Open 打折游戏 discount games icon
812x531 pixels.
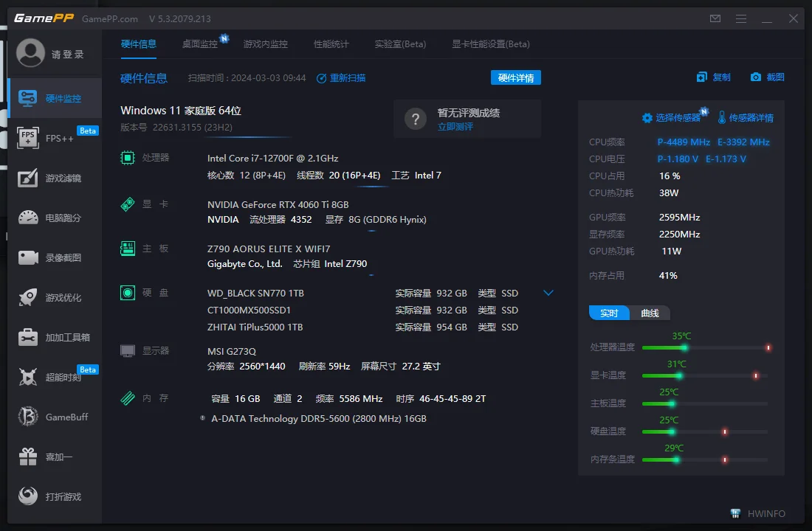28,496
